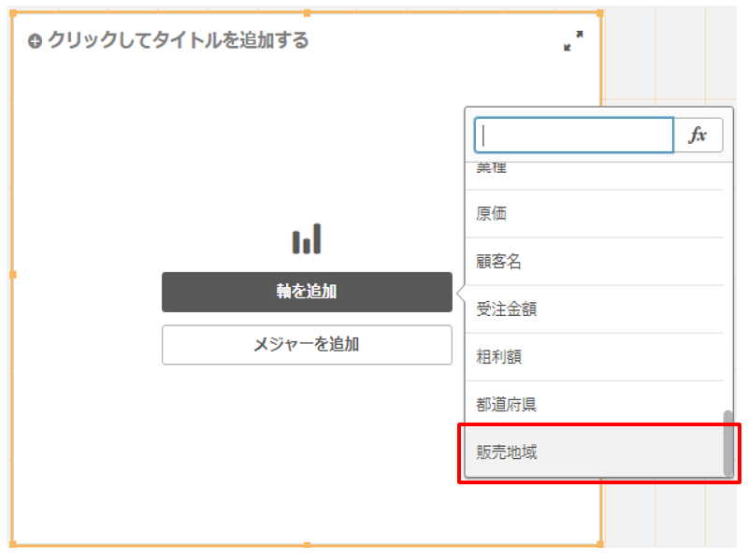
Task: Click the 軸を追加 button
Action: [x=307, y=291]
